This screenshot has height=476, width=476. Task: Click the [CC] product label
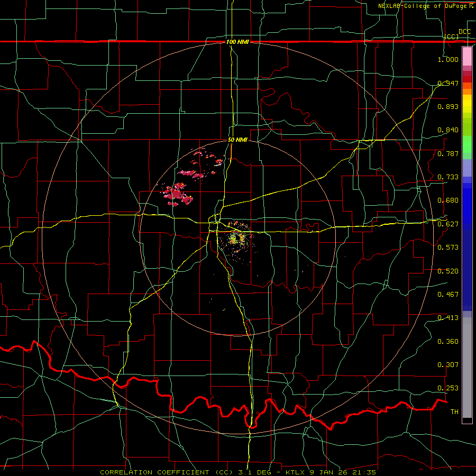[452, 36]
